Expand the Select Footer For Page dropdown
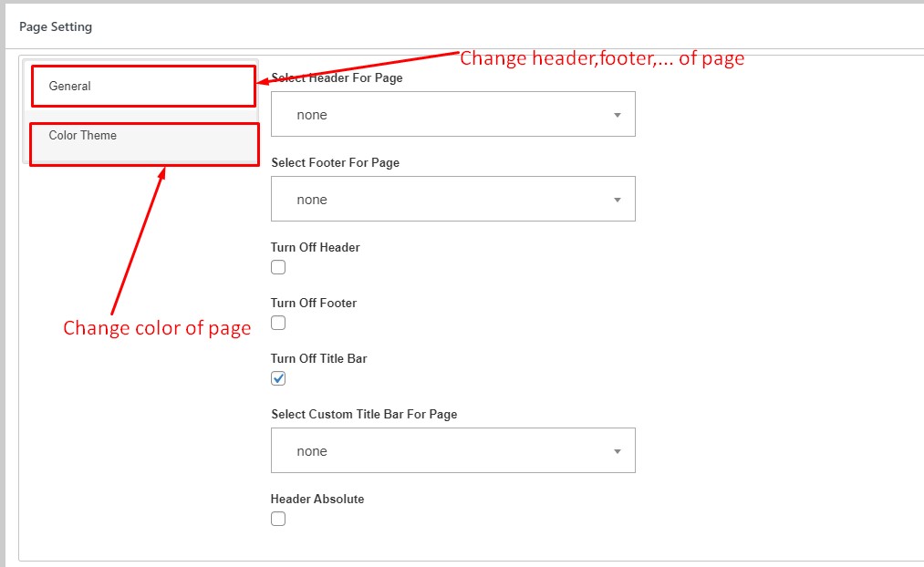The width and height of the screenshot is (924, 567). [452, 200]
